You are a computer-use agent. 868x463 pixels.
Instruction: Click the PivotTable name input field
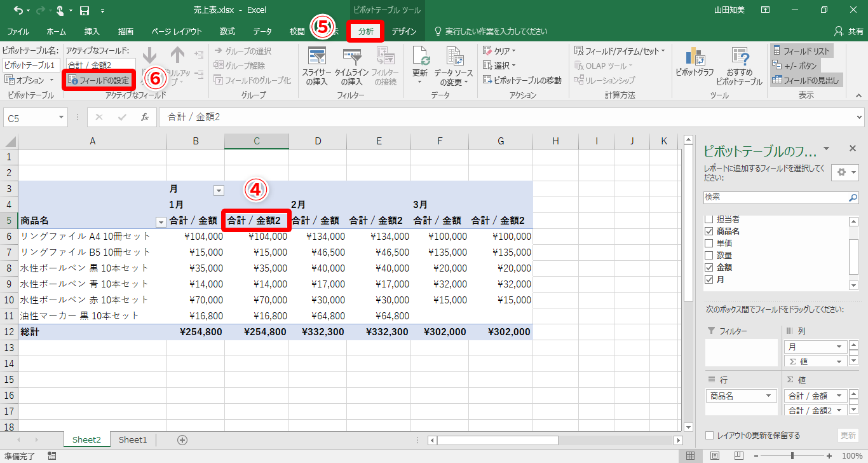[x=32, y=65]
